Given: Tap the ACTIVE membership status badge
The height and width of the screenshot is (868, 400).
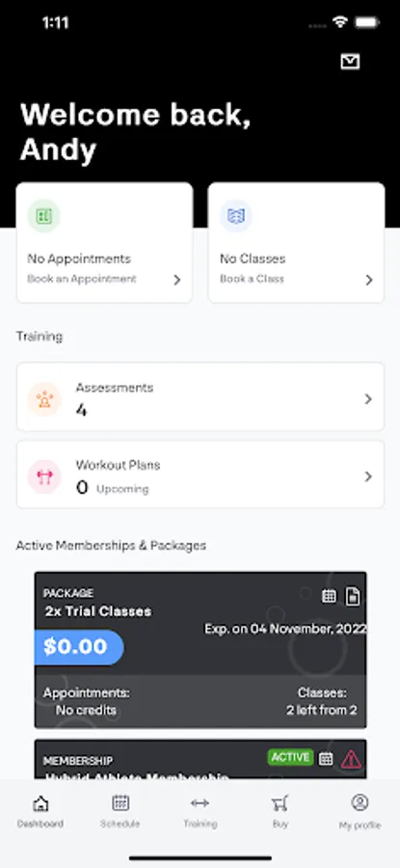Looking at the screenshot, I should pos(290,757).
